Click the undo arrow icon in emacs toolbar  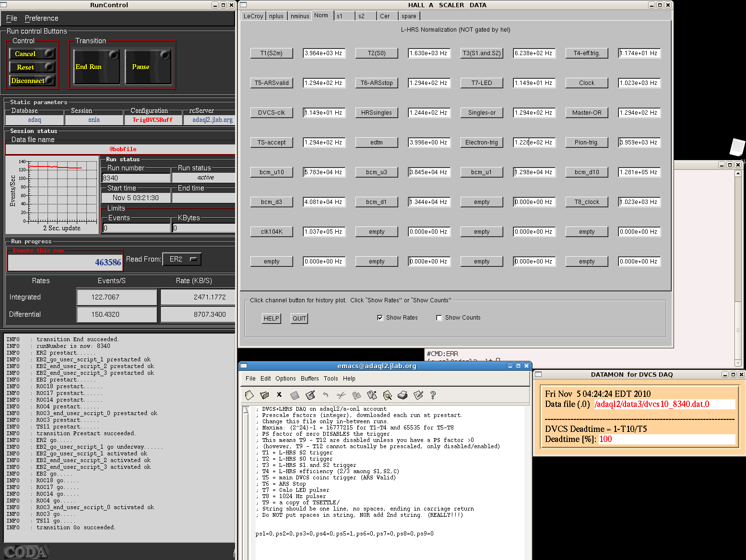tap(326, 395)
